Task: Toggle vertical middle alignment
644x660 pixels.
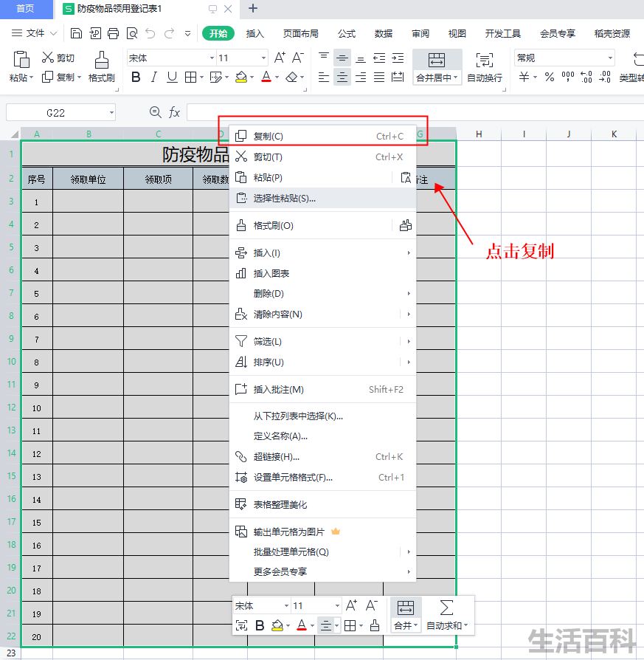Action: coord(342,58)
